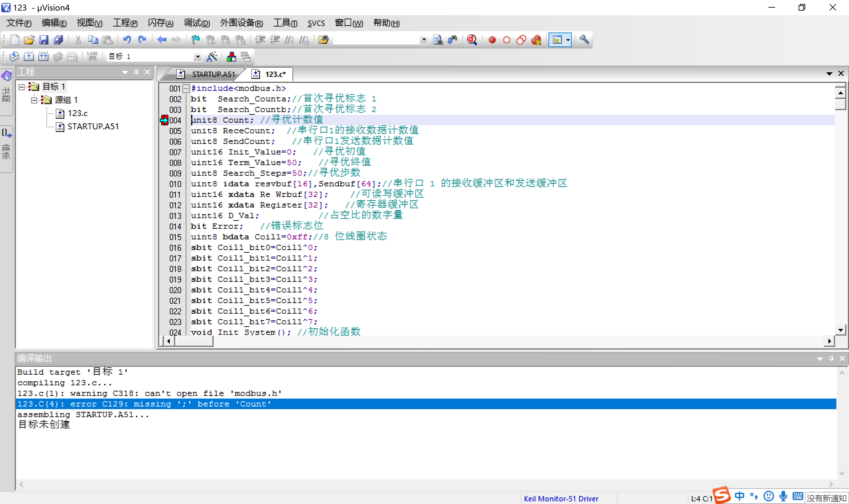The width and height of the screenshot is (849, 504).
Task: Redo the last edit
Action: tap(142, 40)
